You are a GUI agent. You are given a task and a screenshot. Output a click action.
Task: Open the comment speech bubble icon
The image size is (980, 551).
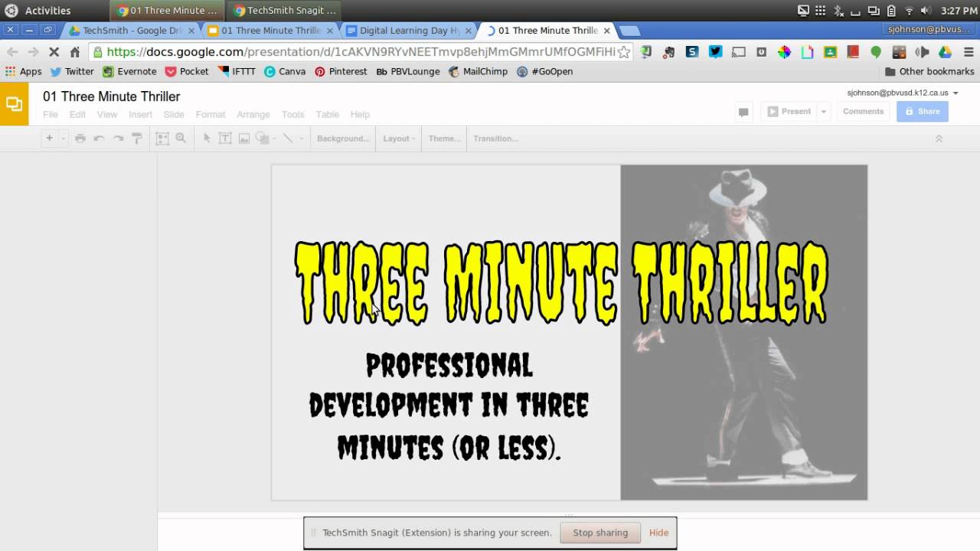tap(743, 112)
